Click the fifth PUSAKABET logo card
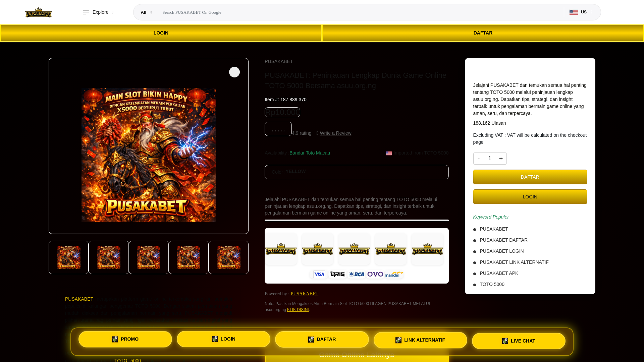Screen dimensions: 644x362 click(x=427, y=249)
